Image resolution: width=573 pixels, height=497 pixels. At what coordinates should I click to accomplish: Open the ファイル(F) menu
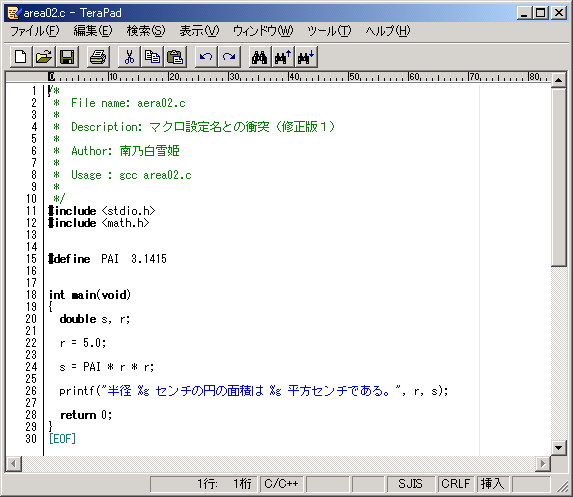(x=35, y=31)
